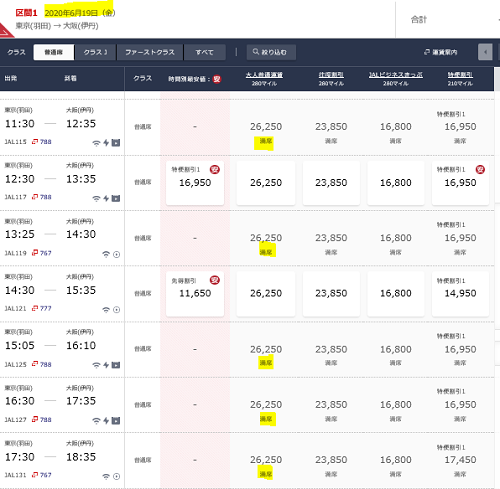Screen dimensions: 500x489
Task: Click the video entertainment icon for JAL125
Action: coord(116,365)
